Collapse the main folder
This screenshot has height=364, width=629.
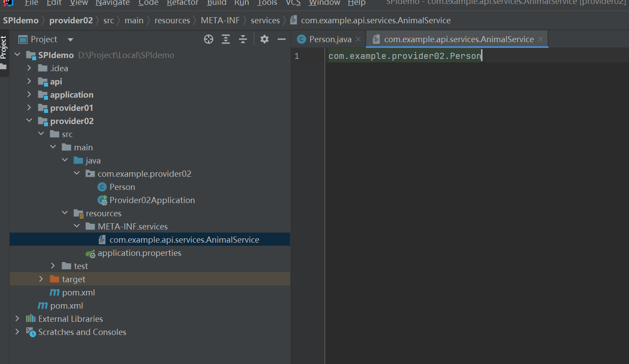point(53,147)
